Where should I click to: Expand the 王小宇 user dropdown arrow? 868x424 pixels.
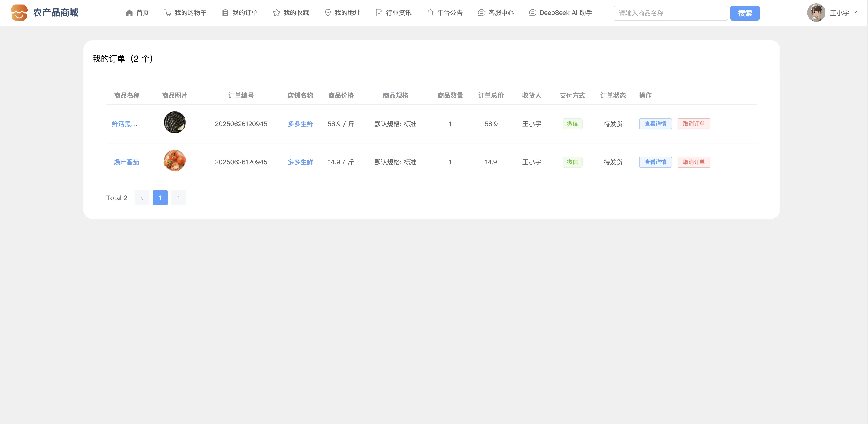pos(855,13)
